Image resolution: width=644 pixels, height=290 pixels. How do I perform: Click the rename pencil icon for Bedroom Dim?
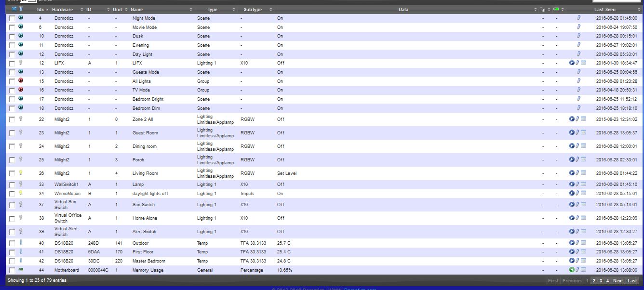578,108
